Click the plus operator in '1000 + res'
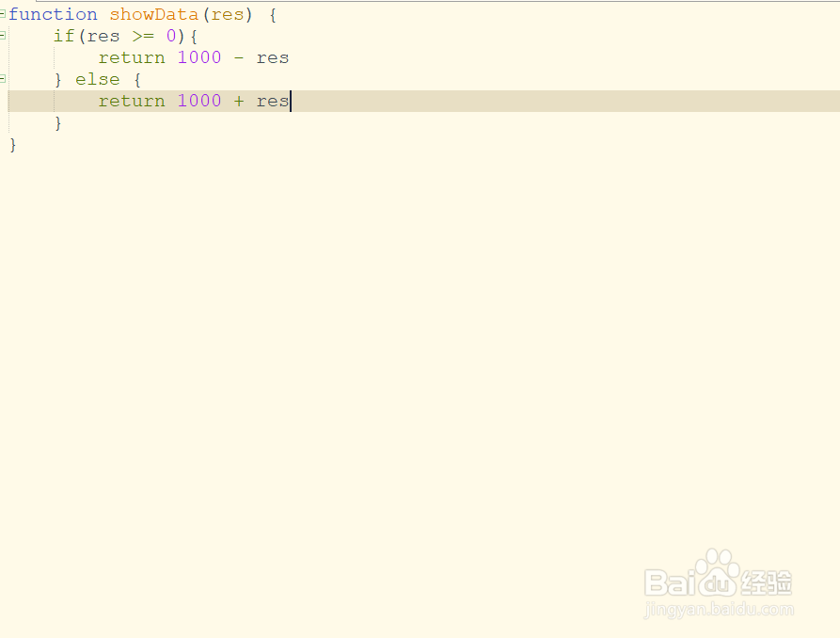 (239, 101)
